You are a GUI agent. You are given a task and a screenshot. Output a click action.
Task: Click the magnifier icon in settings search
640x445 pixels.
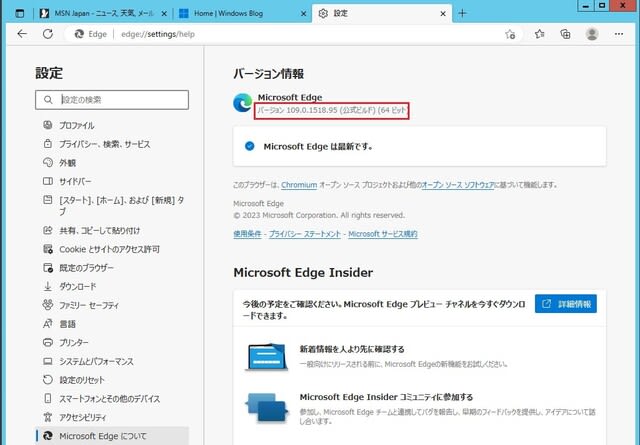(x=48, y=100)
